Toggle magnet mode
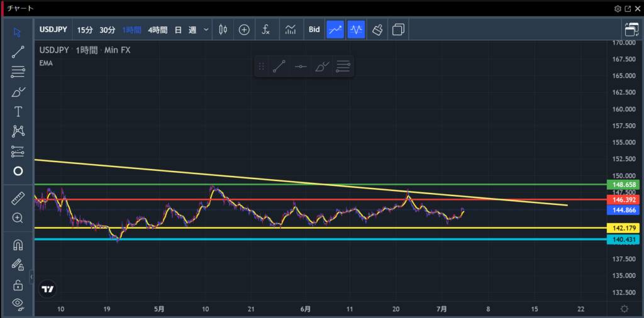 [x=18, y=245]
